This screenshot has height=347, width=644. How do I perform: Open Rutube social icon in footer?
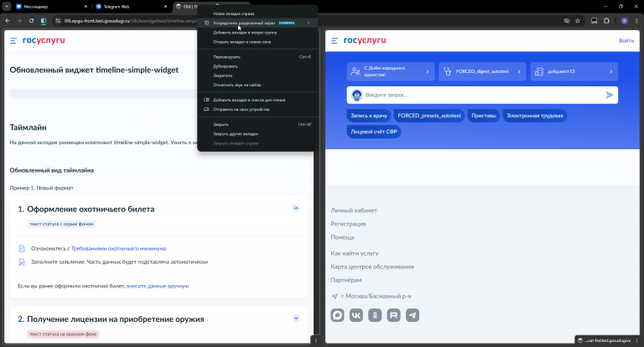394,315
